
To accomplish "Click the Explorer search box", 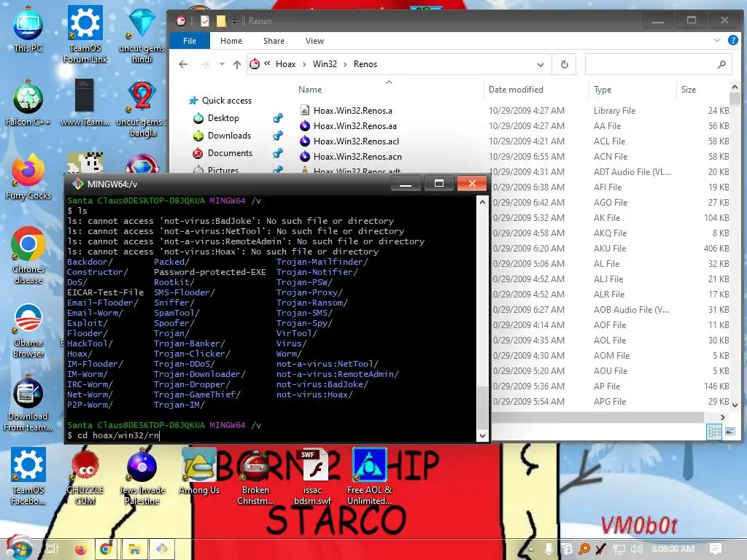I will click(659, 64).
